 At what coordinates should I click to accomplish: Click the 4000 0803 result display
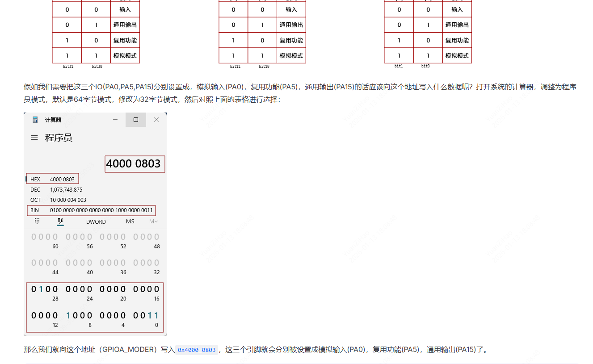(x=135, y=164)
